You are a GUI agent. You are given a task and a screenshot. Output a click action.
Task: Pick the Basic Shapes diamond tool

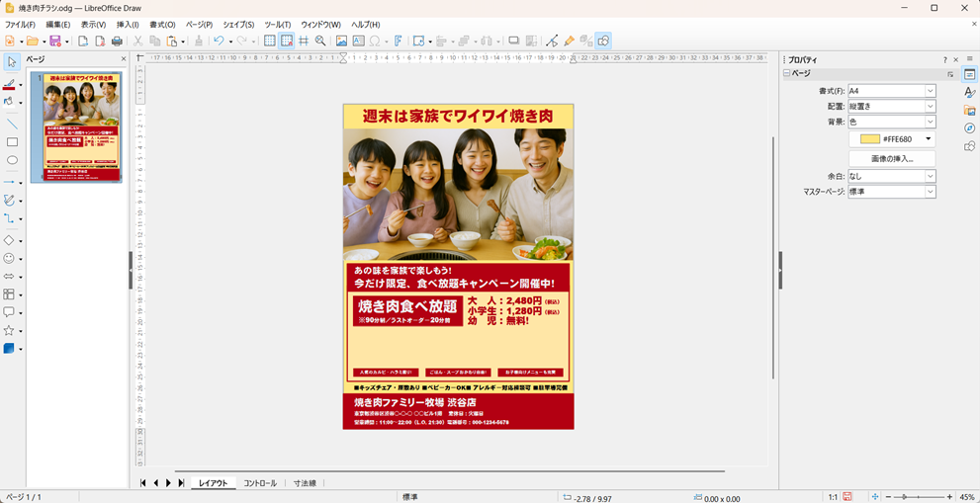pyautogui.click(x=9, y=240)
